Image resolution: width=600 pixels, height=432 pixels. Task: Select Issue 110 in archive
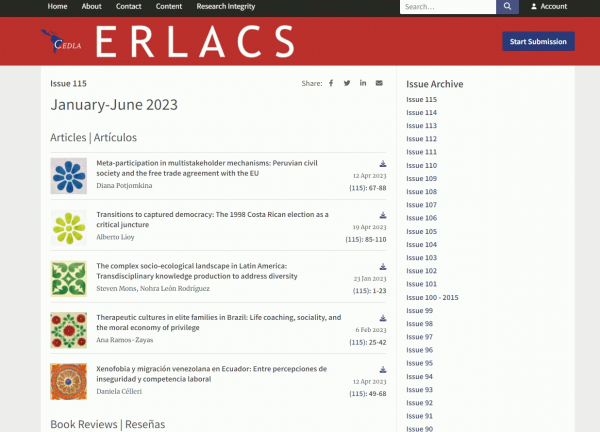[421, 165]
